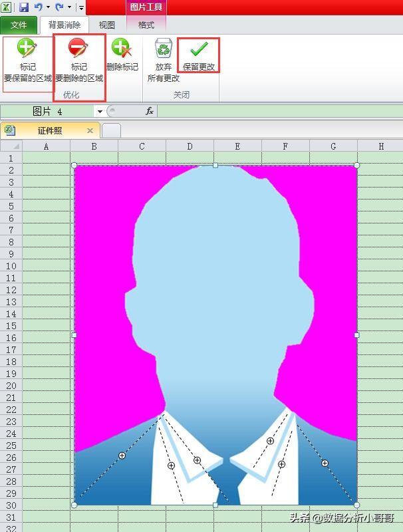Image resolution: width=403 pixels, height=532 pixels.
Task: Click upper keep-mark plus on right collar
Action: pos(270,441)
